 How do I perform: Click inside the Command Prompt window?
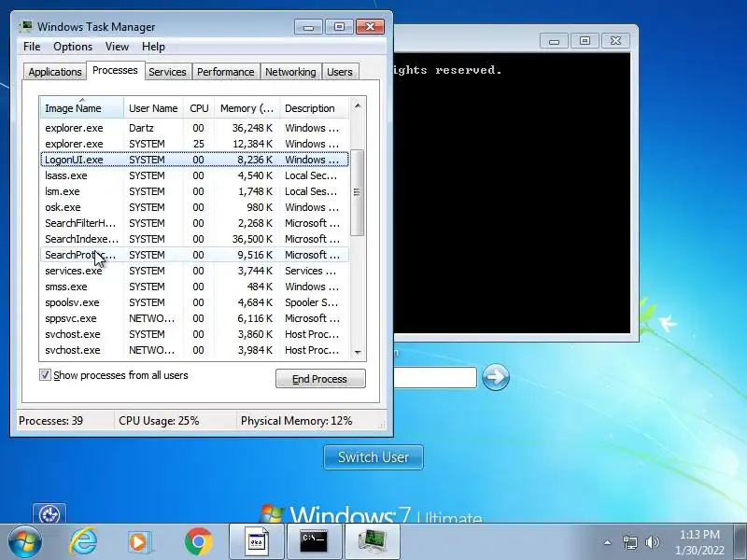coord(512,193)
